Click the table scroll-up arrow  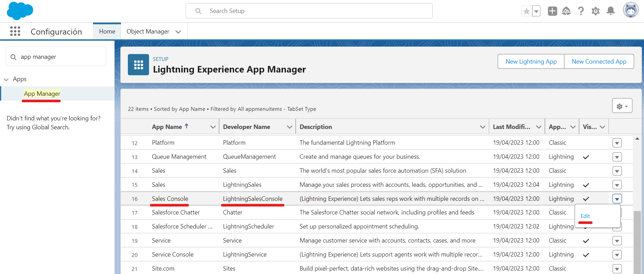coord(637,139)
